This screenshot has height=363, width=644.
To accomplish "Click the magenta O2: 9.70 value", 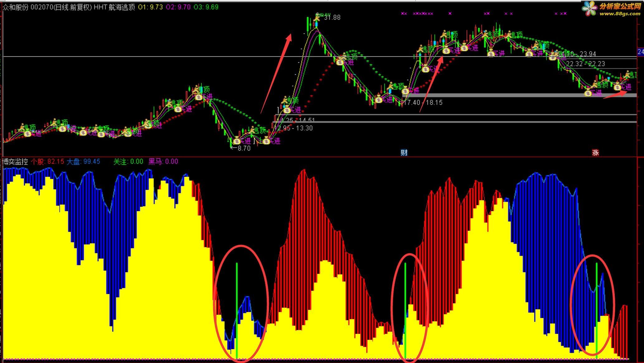I will click(178, 7).
